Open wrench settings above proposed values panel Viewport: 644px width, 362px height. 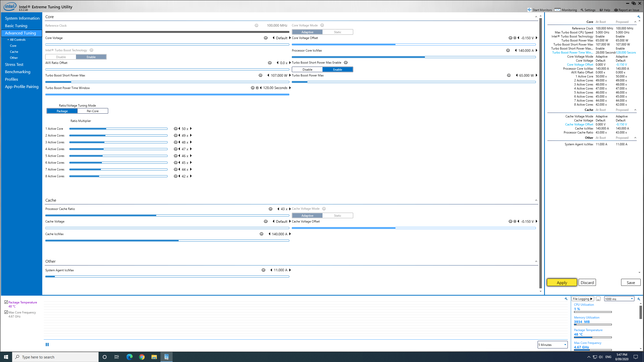click(638, 17)
